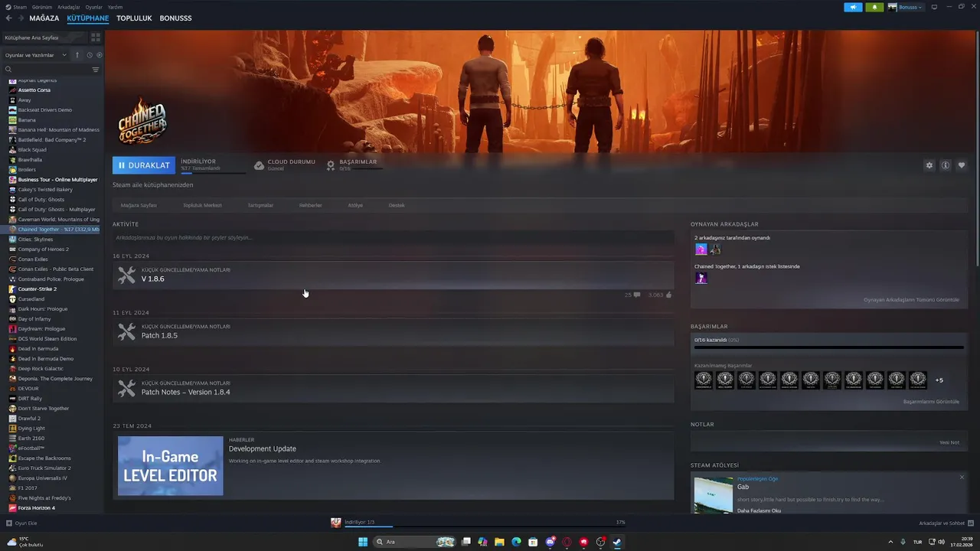Switch to Big Picture mode icon
This screenshot has width=980, height=551.
pyautogui.click(x=934, y=7)
